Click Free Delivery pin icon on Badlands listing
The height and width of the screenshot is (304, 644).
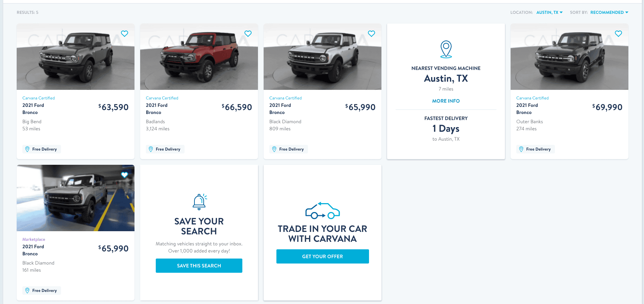pyautogui.click(x=151, y=149)
